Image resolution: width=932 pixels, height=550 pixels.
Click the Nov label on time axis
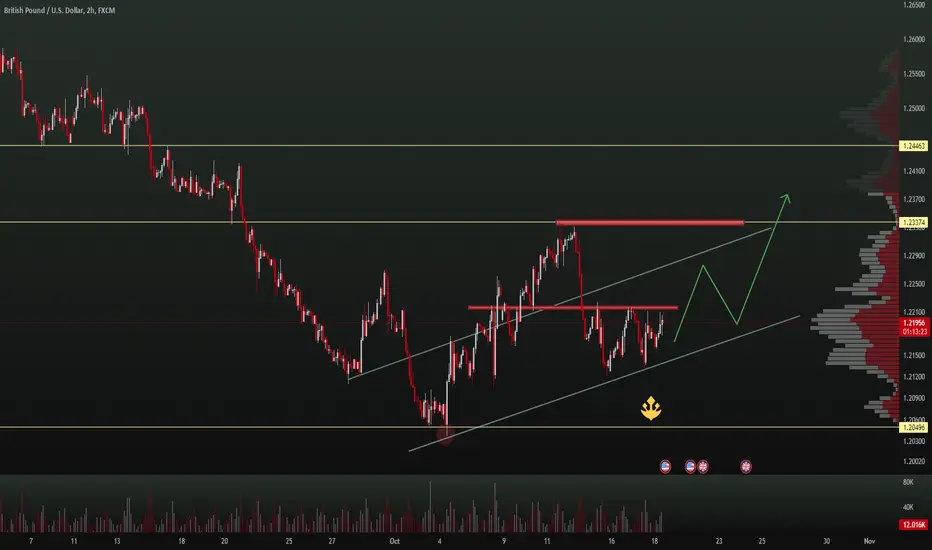(870, 541)
